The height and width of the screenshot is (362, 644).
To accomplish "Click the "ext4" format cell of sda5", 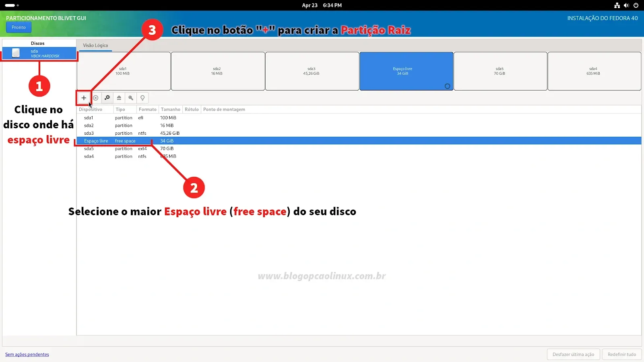I will pyautogui.click(x=142, y=148).
